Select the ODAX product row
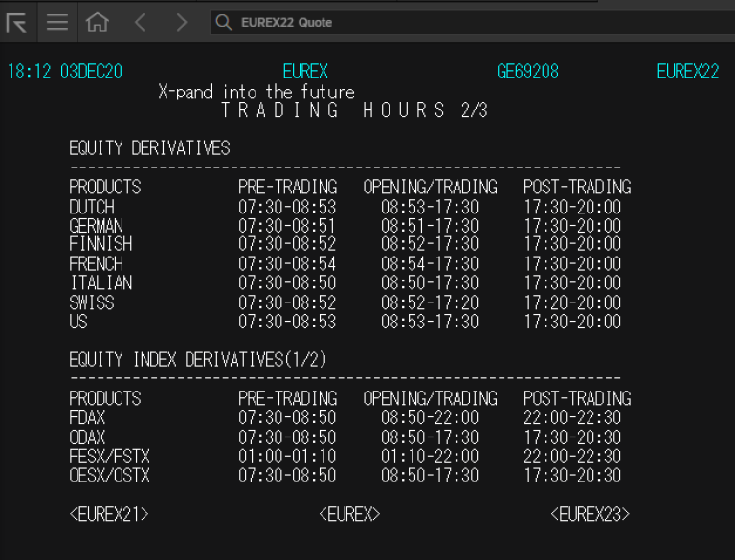The image size is (735, 560). pos(345,437)
